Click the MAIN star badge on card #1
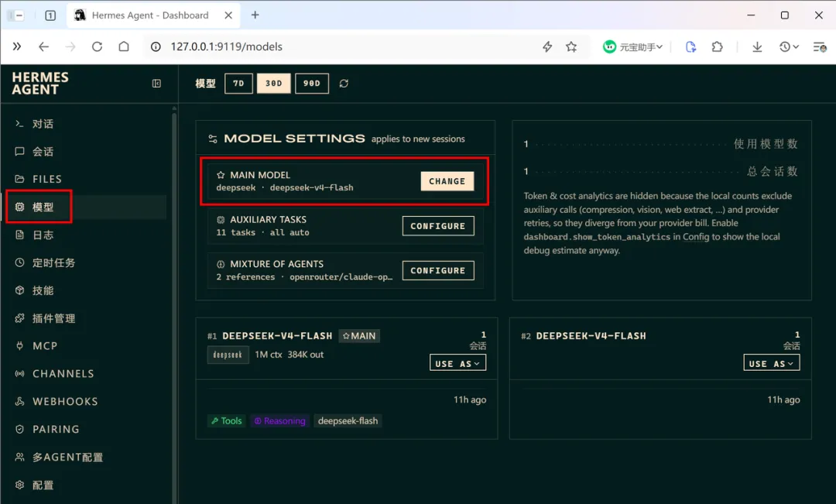The height and width of the screenshot is (504, 836). pyautogui.click(x=359, y=336)
